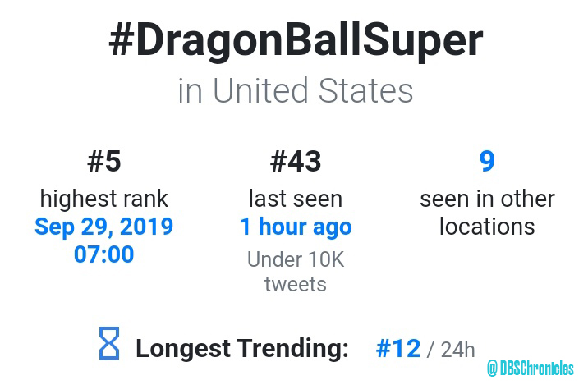The height and width of the screenshot is (385, 588).
Task: Click the 'Longest Trending:' heading
Action: tap(242, 349)
